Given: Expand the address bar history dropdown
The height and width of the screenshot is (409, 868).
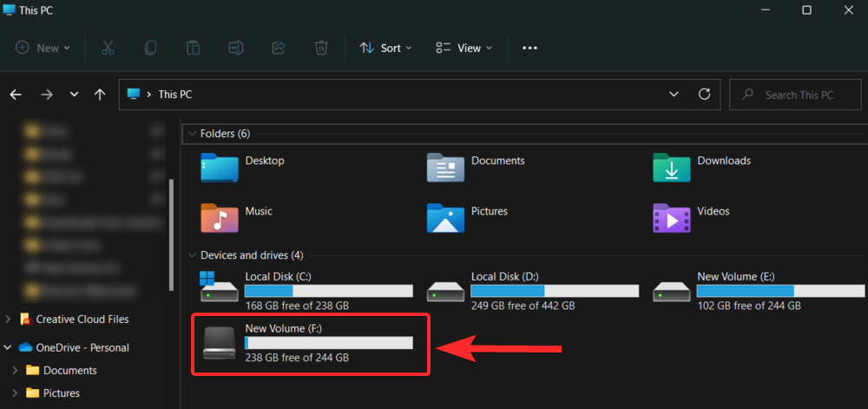Looking at the screenshot, I should [674, 94].
